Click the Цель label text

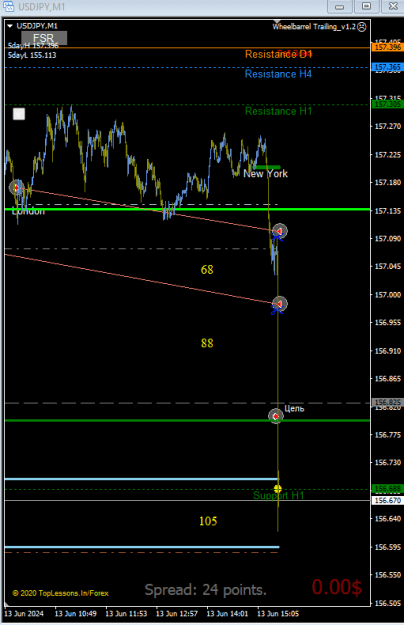tap(294, 409)
